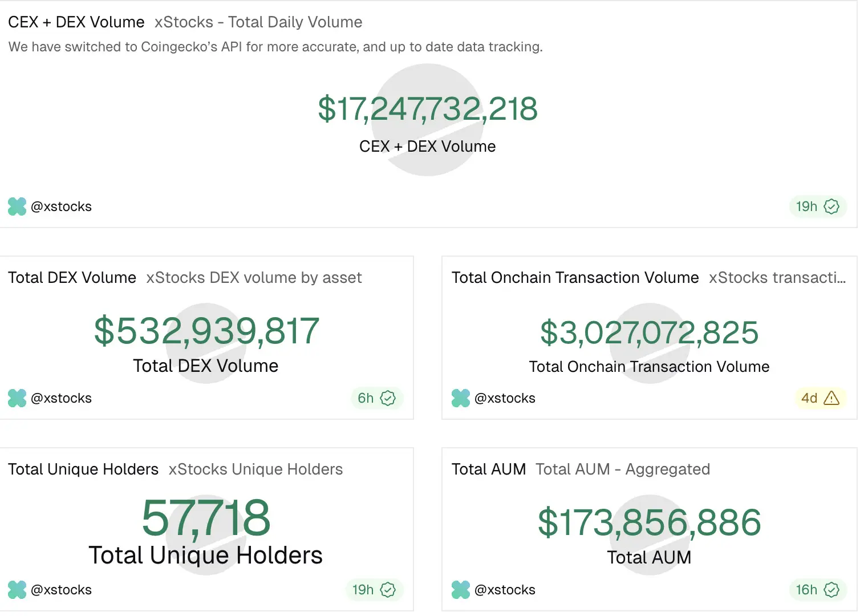Expand the truncated xStocks transaction volume title
The width and height of the screenshot is (860, 616).
[x=777, y=278]
